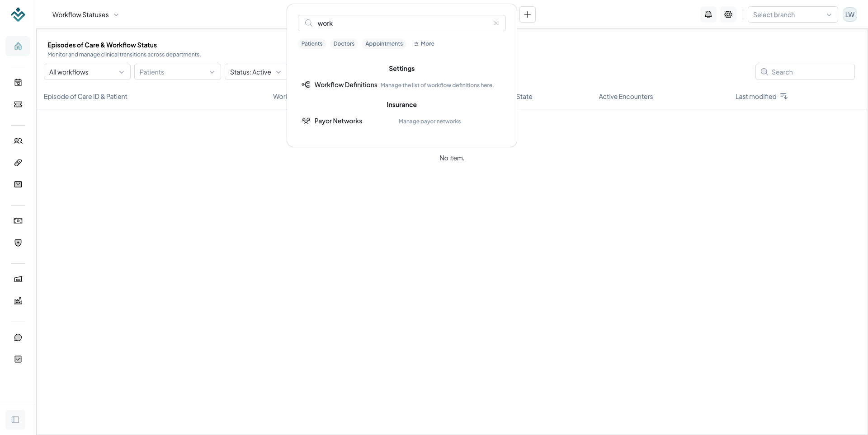Open the Select branch dropdown
The image size is (868, 435).
pyautogui.click(x=793, y=14)
